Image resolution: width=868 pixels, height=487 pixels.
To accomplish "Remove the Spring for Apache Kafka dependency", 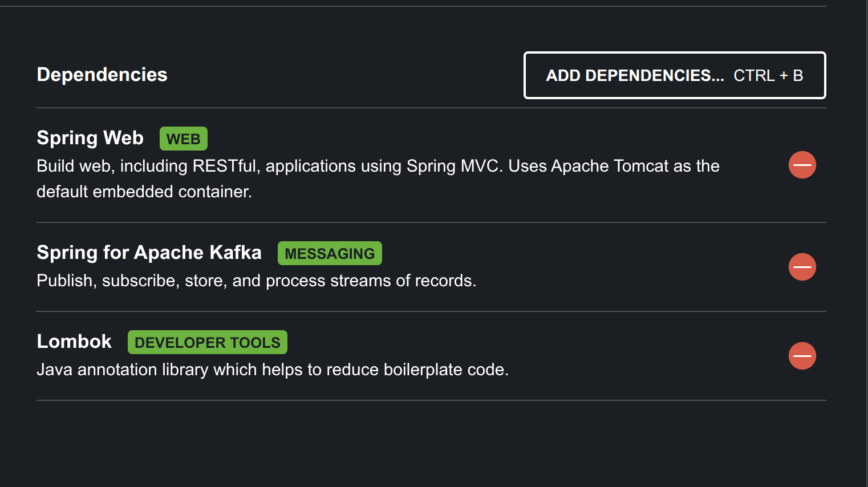I will pos(802,267).
